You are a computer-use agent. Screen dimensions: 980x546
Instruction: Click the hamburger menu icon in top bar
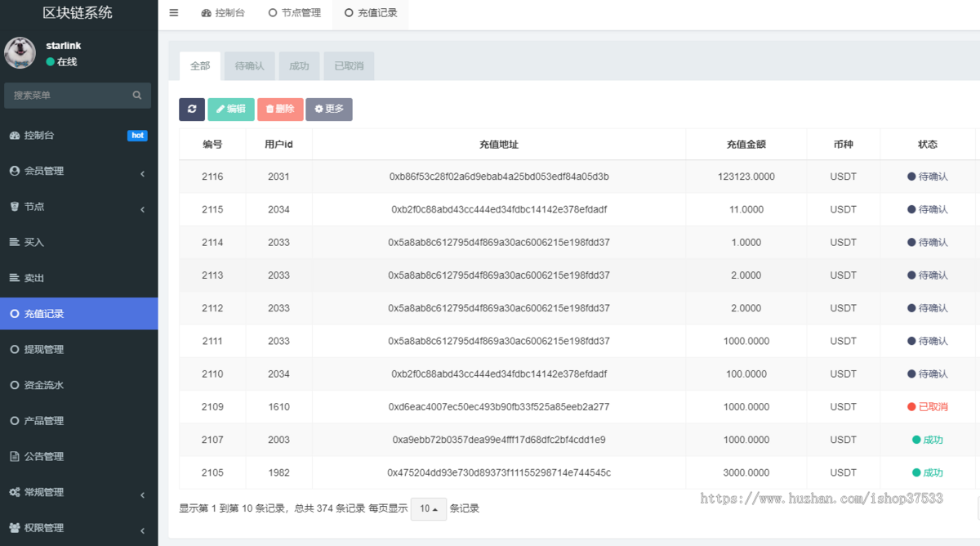173,12
